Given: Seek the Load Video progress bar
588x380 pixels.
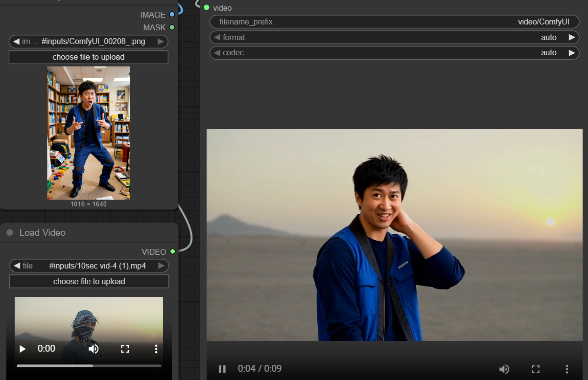Looking at the screenshot, I should pyautogui.click(x=89, y=365).
